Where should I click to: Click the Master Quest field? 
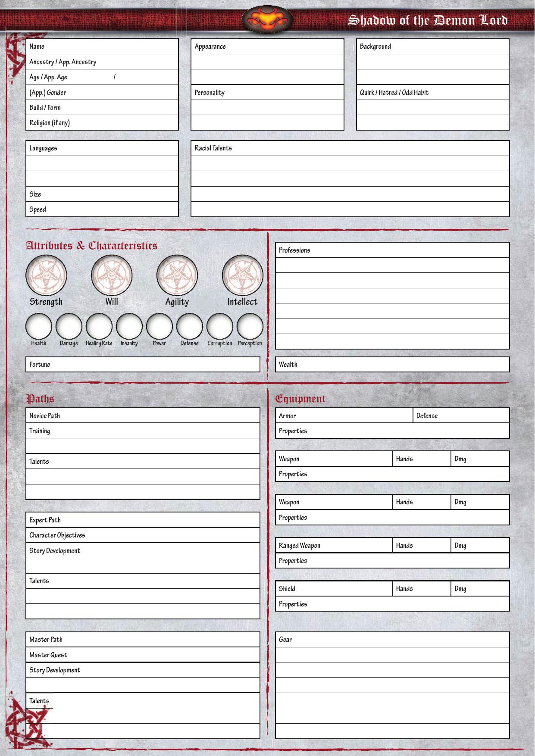(x=160, y=655)
